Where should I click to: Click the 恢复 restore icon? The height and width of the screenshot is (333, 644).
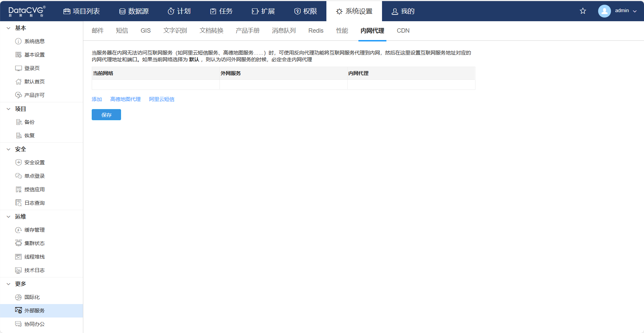19,136
